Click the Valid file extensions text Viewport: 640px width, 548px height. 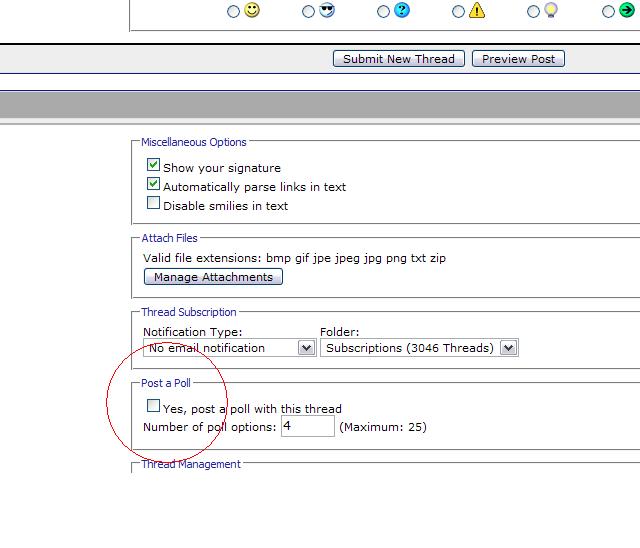[294, 258]
